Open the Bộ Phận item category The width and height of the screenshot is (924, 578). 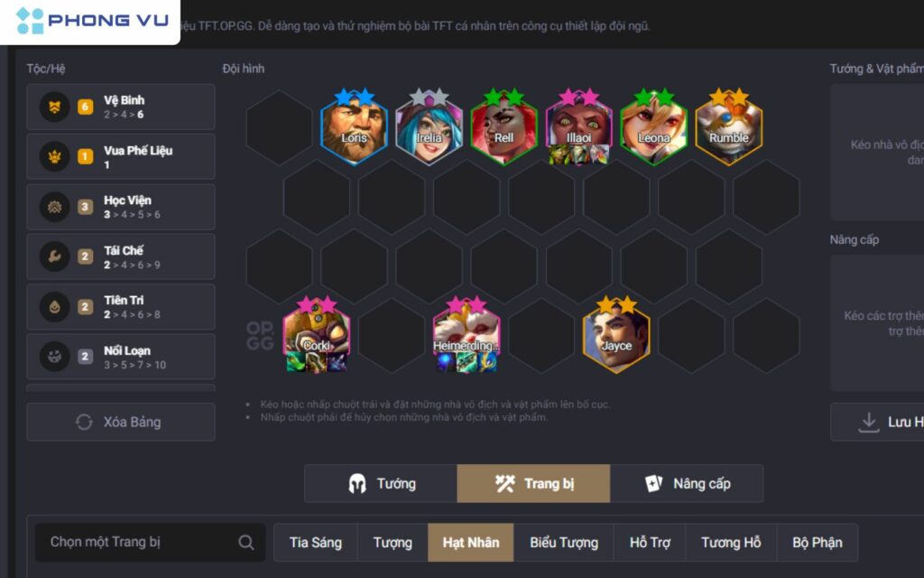click(x=817, y=543)
